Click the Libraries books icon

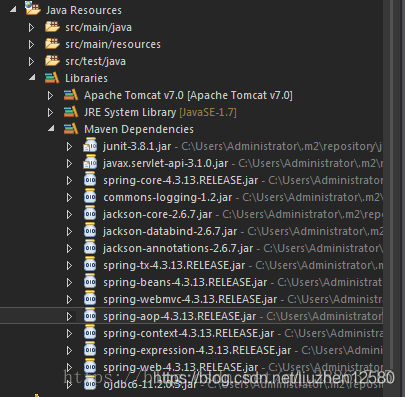pos(52,78)
